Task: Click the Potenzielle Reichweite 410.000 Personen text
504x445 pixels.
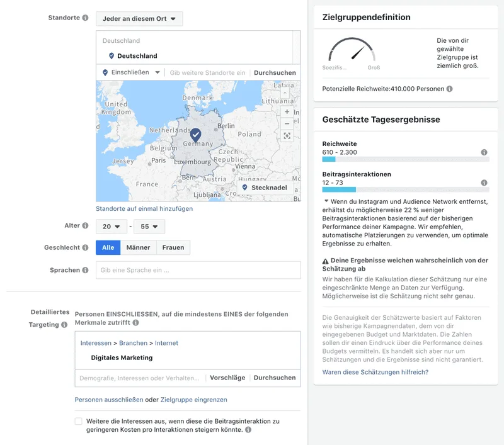Action: coord(383,89)
